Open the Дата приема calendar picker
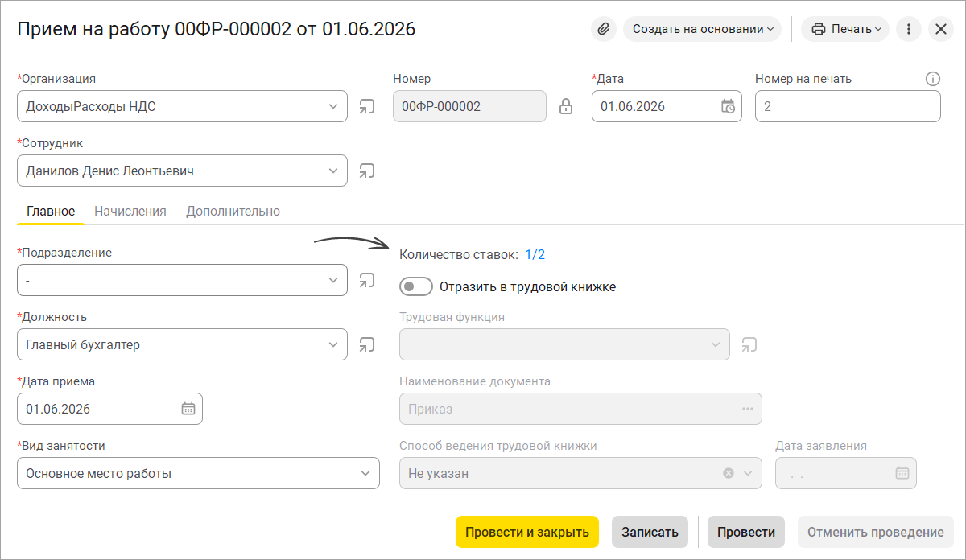 (188, 409)
